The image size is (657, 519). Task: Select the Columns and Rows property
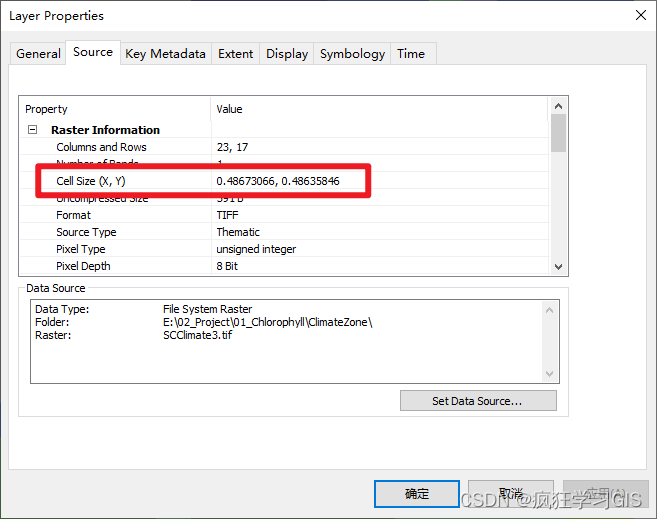pos(101,147)
